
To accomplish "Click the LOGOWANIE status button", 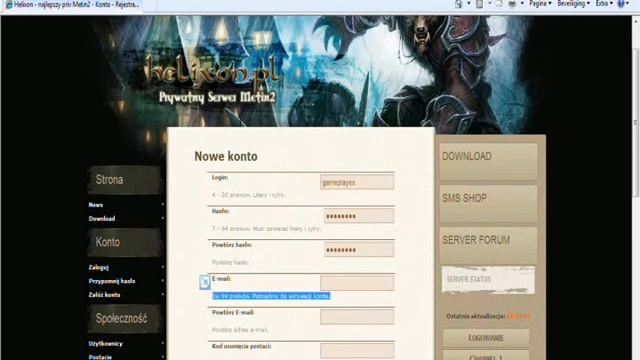I will tap(486, 338).
